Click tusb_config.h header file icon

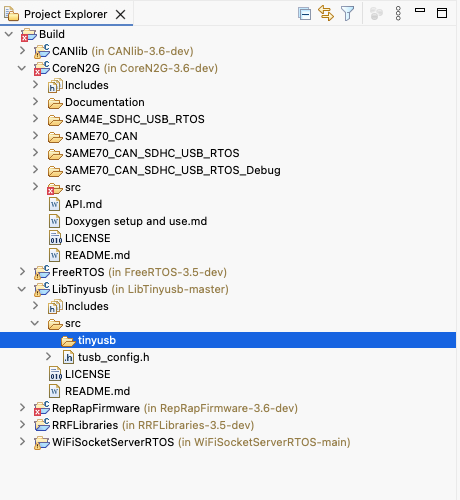click(68, 357)
